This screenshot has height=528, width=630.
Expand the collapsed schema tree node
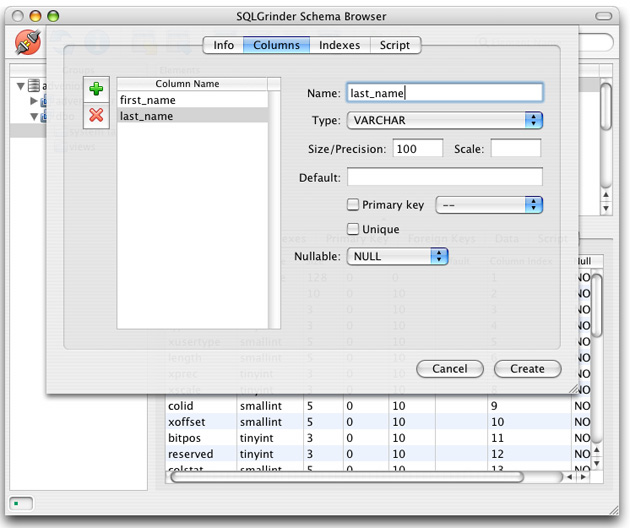coord(34,100)
